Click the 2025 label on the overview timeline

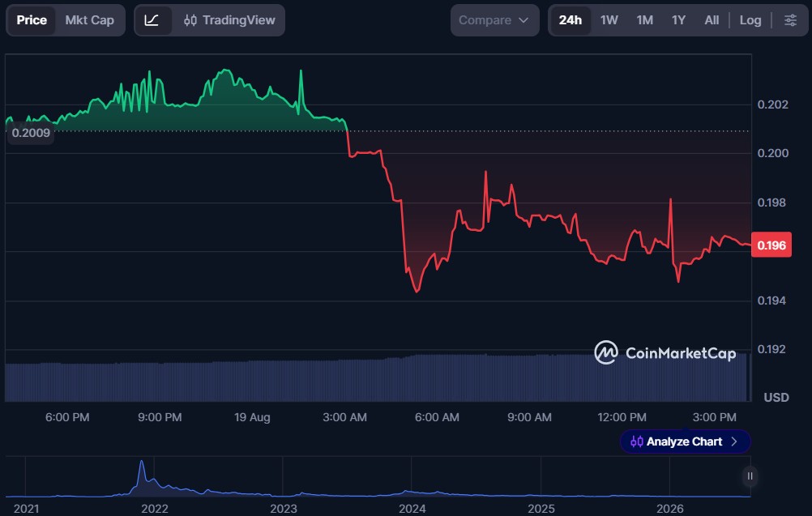541,509
